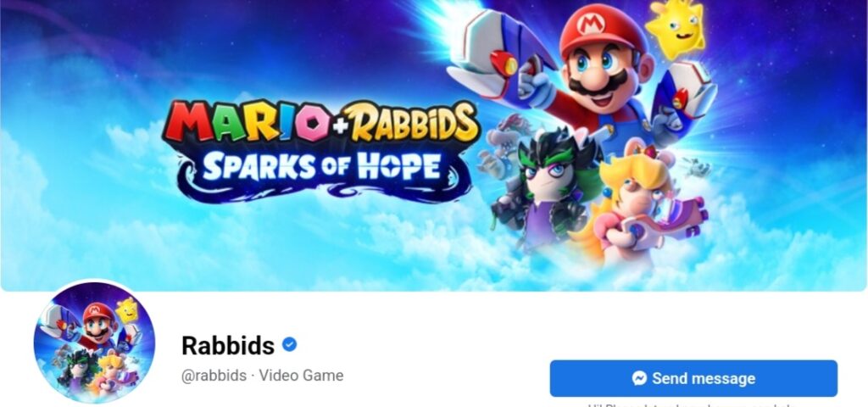Image resolution: width=868 pixels, height=407 pixels.
Task: Click the yellow star inside profile picture
Action: [x=127, y=310]
